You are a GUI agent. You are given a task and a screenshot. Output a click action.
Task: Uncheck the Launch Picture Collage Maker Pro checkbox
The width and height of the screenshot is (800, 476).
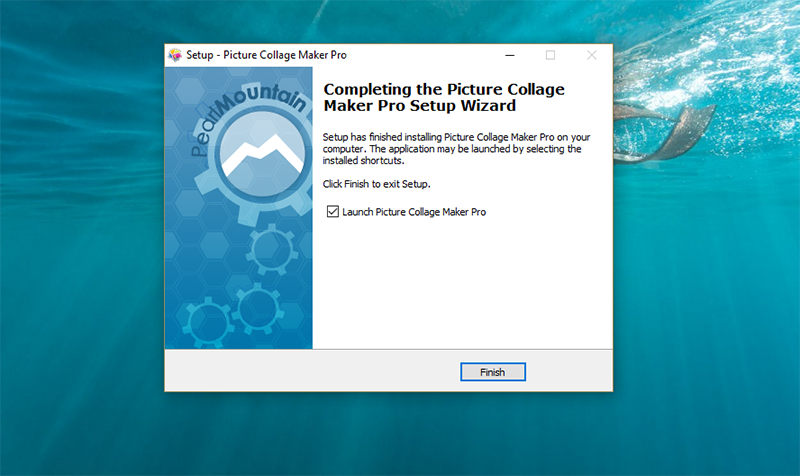333,212
